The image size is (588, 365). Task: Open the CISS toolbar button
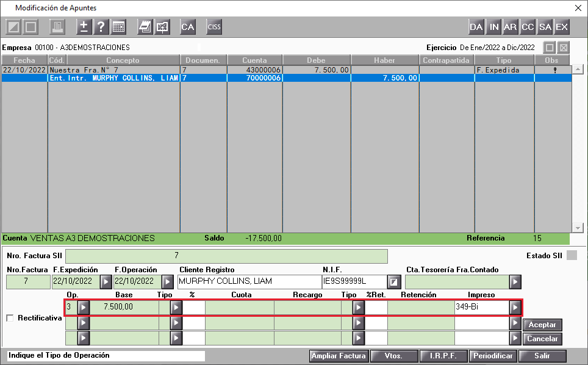click(x=214, y=27)
